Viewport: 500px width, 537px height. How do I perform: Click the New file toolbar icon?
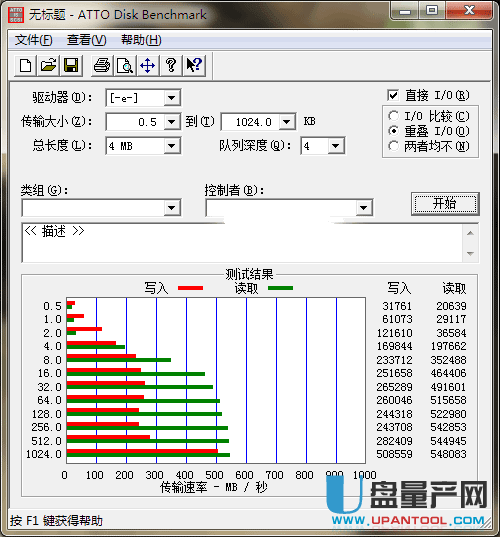[x=25, y=65]
